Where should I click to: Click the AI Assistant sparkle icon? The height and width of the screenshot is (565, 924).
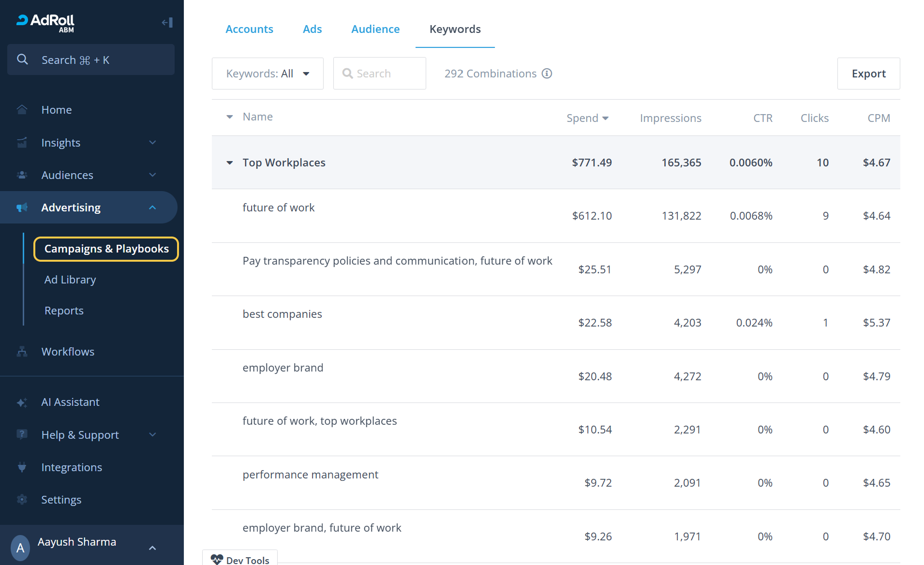click(22, 402)
